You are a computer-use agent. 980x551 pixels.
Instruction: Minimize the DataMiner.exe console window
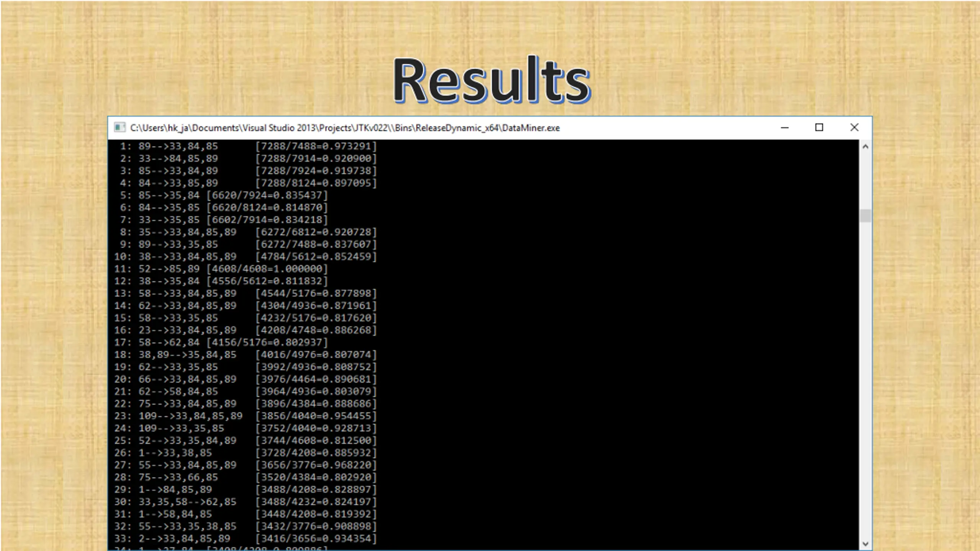point(785,127)
